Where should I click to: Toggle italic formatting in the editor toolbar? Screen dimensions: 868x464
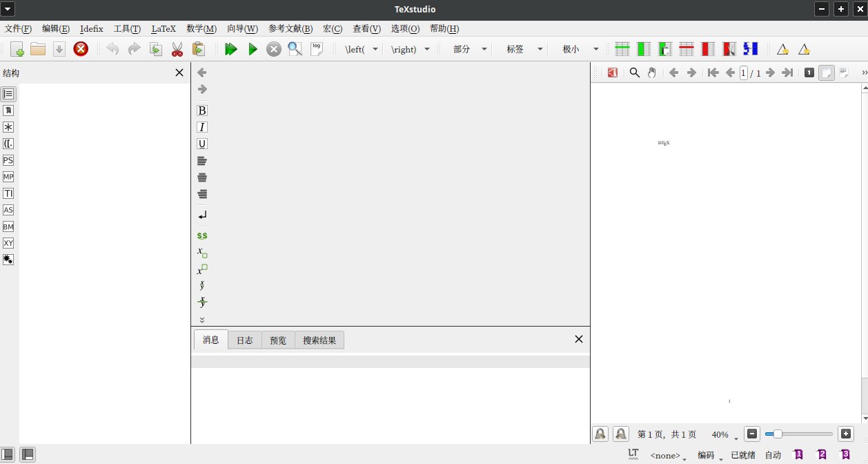click(201, 126)
